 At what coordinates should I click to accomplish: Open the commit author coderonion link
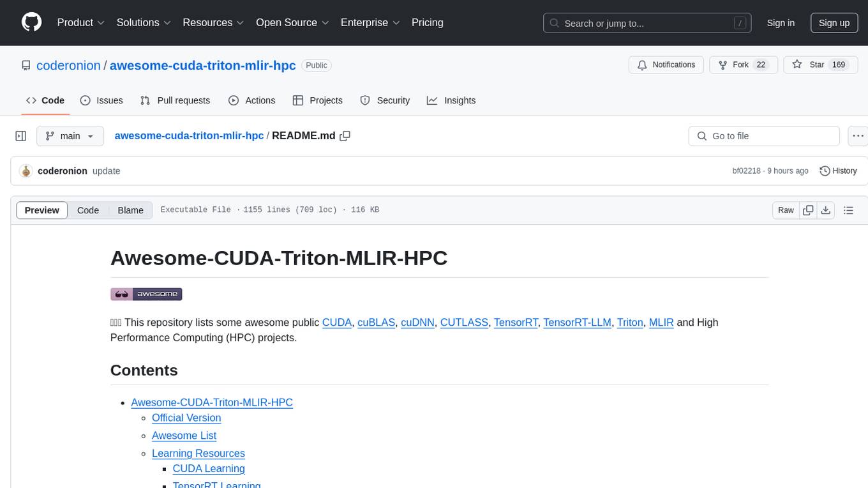[63, 171]
